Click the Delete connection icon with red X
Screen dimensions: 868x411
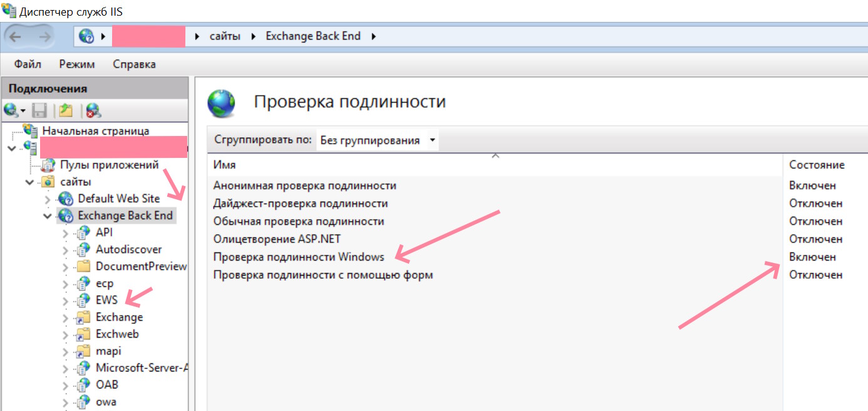coord(93,111)
